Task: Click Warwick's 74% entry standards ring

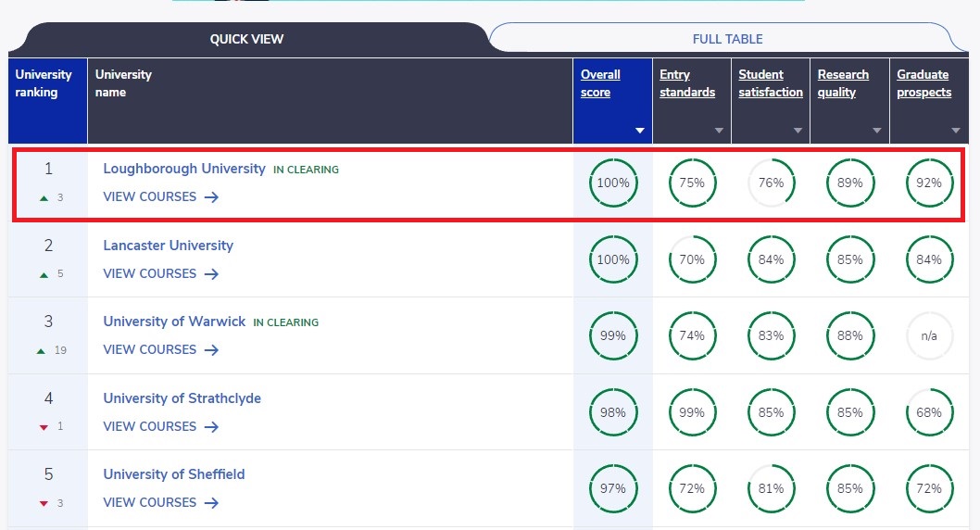Action: (x=692, y=336)
